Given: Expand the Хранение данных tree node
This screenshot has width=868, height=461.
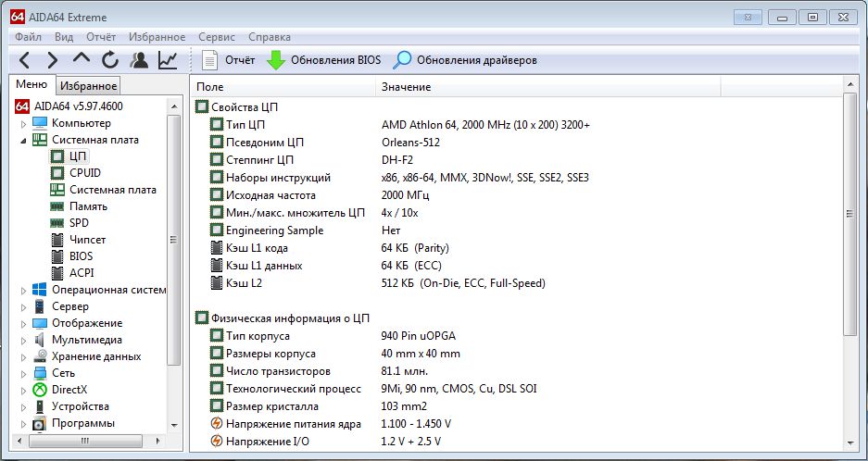Looking at the screenshot, I should (23, 357).
